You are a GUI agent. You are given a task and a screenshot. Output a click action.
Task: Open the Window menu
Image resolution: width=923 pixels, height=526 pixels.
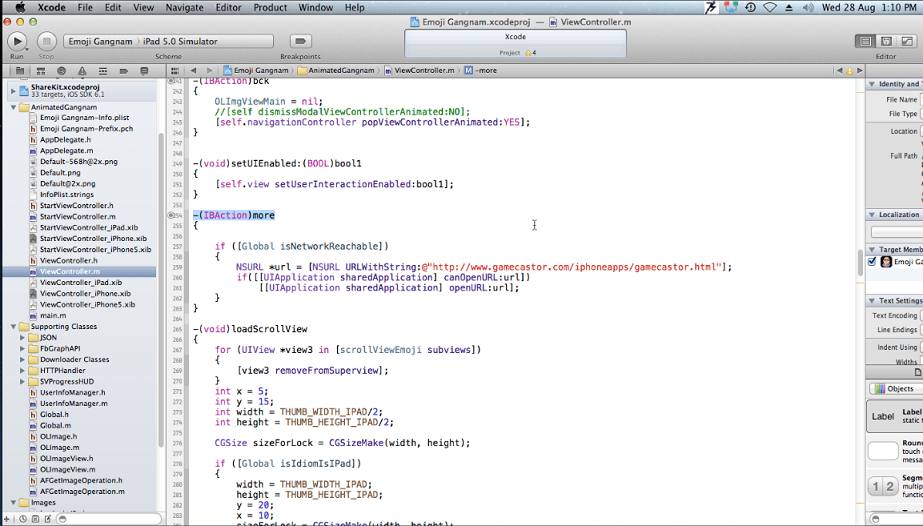316,8
